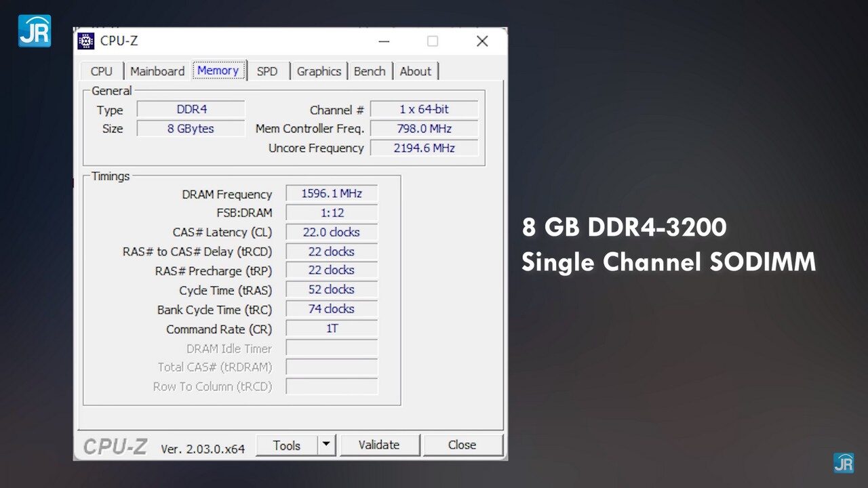This screenshot has width=868, height=488.
Task: Show the About tab
Action: pyautogui.click(x=416, y=71)
